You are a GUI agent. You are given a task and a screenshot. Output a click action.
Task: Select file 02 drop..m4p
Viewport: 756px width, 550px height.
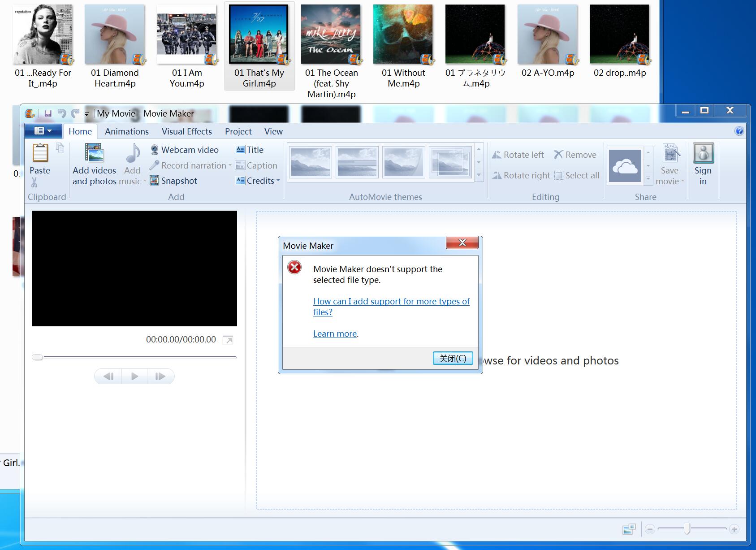point(620,41)
